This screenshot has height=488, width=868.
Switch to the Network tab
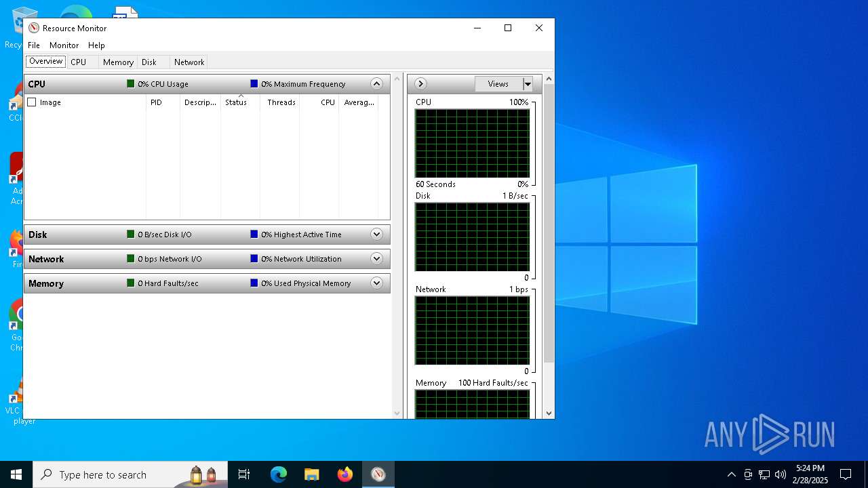point(189,62)
